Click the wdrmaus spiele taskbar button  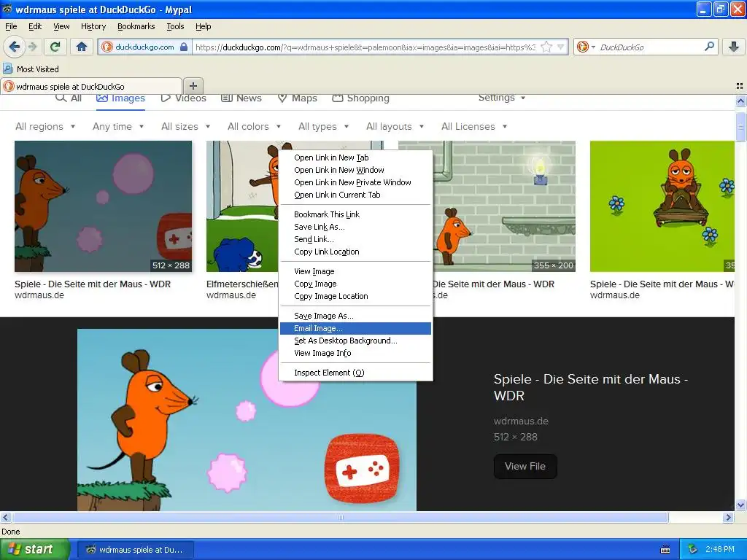pyautogui.click(x=135, y=550)
